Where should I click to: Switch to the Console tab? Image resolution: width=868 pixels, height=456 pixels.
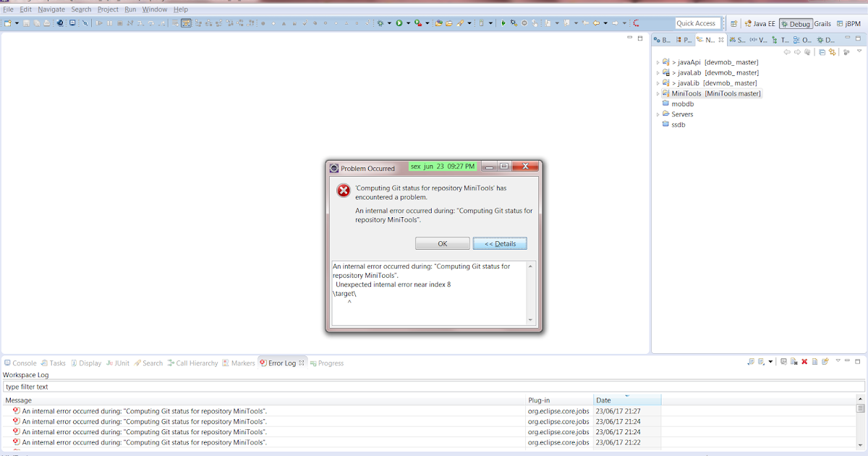coord(20,363)
